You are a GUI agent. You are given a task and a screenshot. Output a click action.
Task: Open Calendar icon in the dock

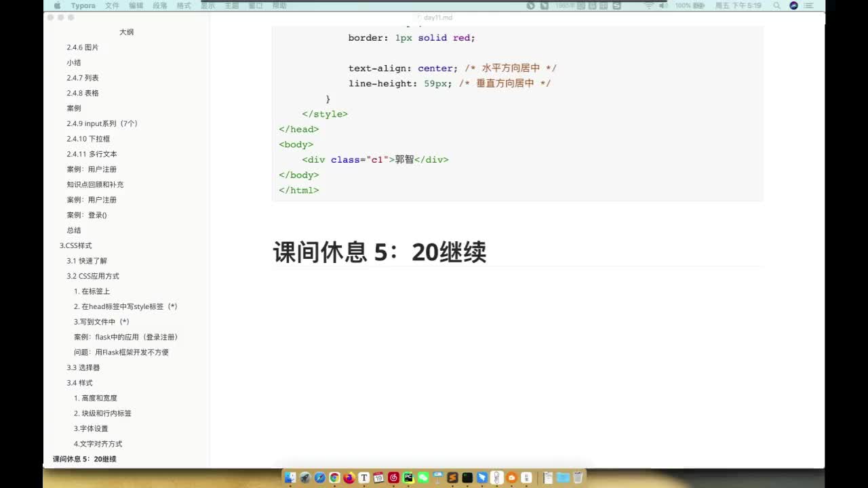point(378,478)
